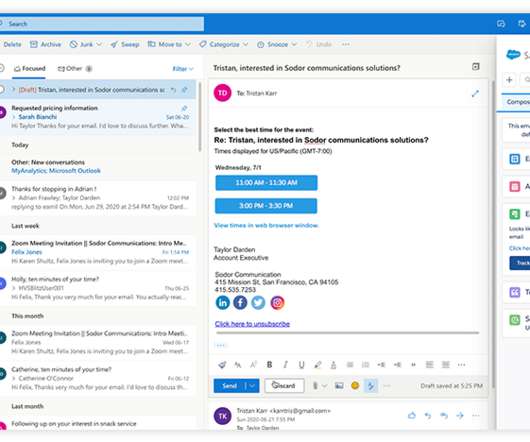This screenshot has height=442, width=530.
Task: Open the emoji picker
Action: click(355, 386)
